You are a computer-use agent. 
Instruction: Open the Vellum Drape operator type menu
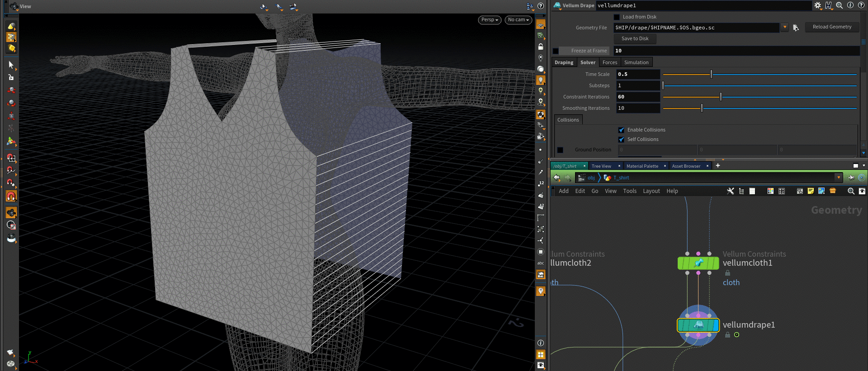coord(557,5)
